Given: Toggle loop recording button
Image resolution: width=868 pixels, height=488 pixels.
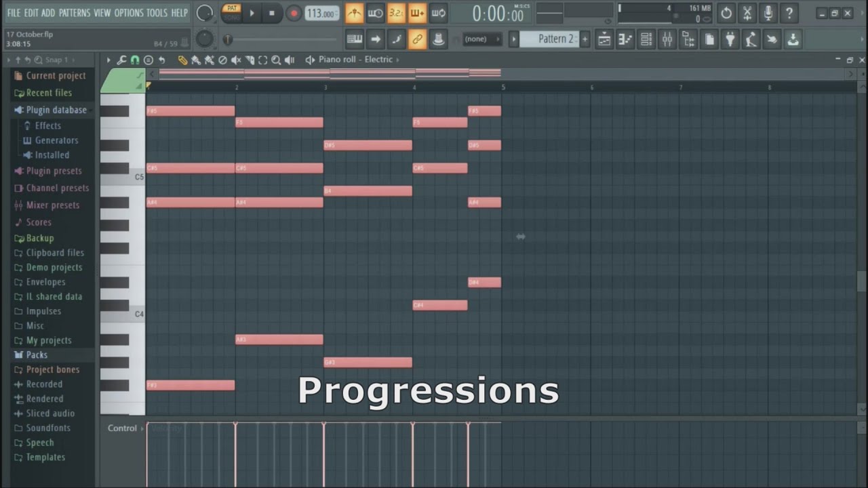Looking at the screenshot, I should (439, 13).
